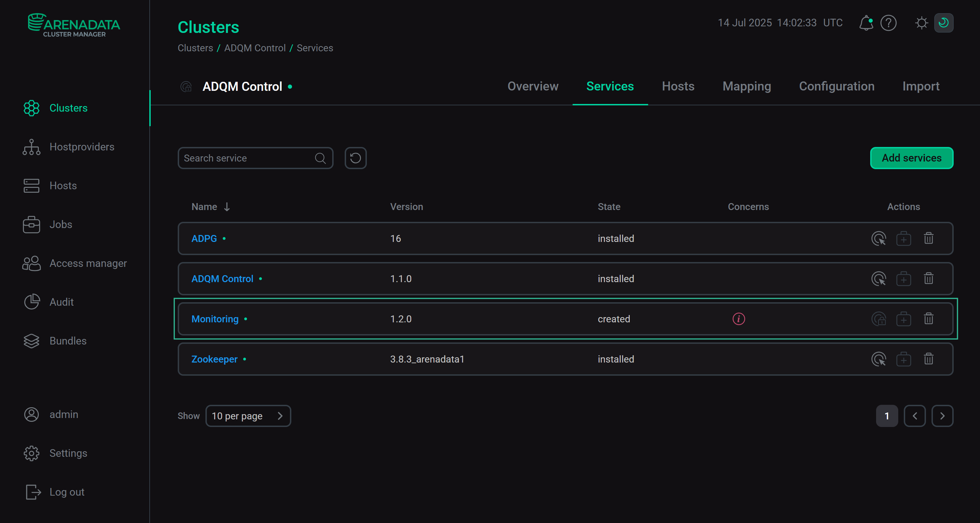980x523 pixels.
Task: Open the Configuration tab
Action: tap(837, 86)
